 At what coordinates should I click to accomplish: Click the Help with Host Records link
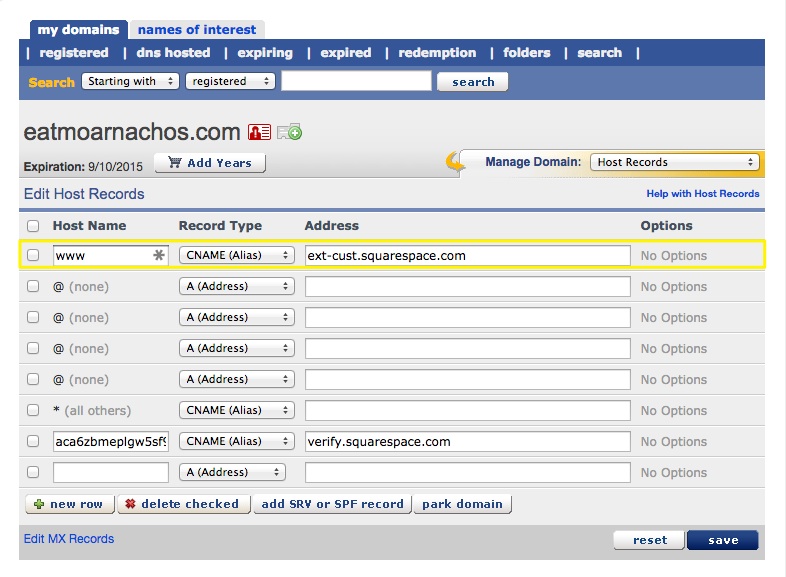(x=703, y=194)
